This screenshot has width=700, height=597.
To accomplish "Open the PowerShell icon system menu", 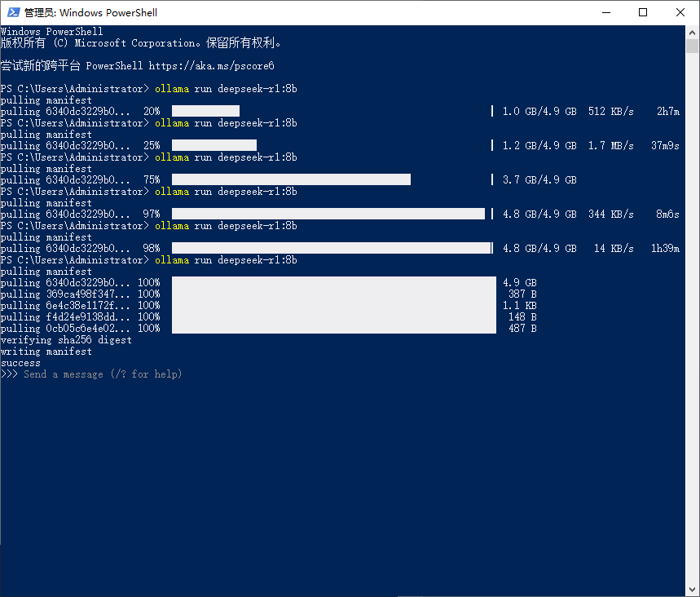I will (x=12, y=12).
